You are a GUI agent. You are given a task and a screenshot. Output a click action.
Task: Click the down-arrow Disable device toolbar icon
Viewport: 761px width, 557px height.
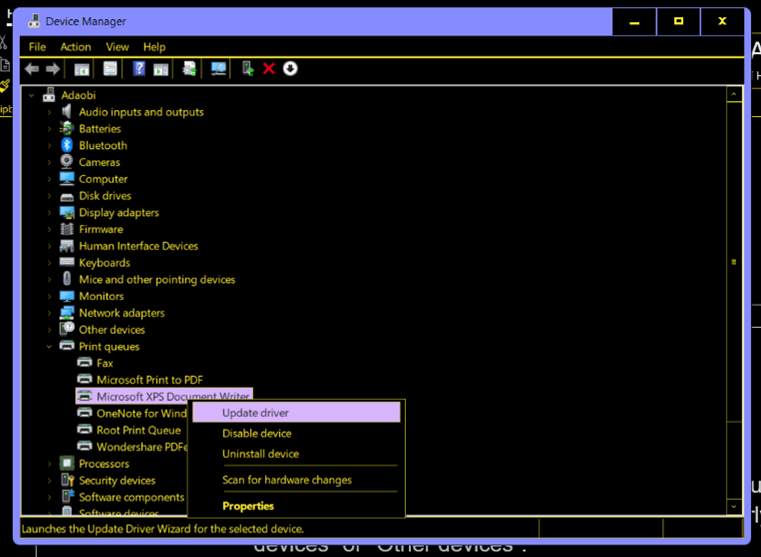[x=290, y=68]
